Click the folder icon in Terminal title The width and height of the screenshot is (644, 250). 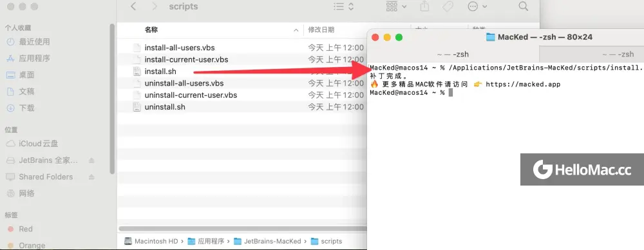[x=490, y=37]
